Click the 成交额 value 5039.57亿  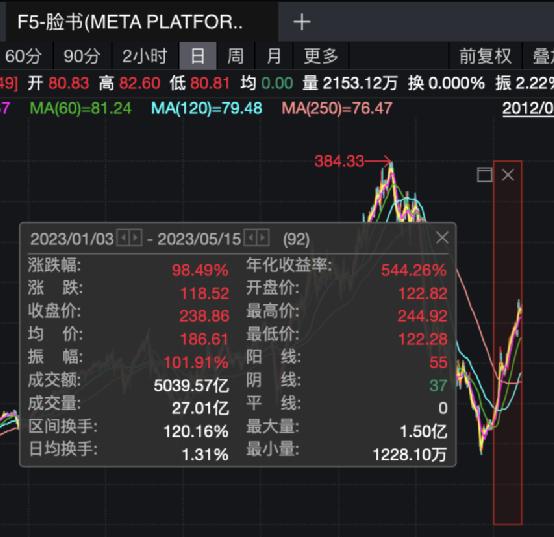191,385
